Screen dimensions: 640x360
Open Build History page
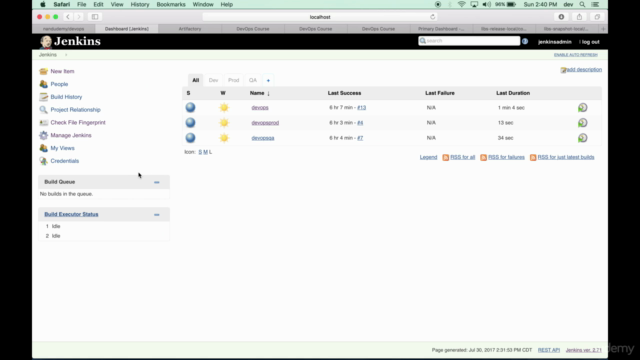pos(66,97)
